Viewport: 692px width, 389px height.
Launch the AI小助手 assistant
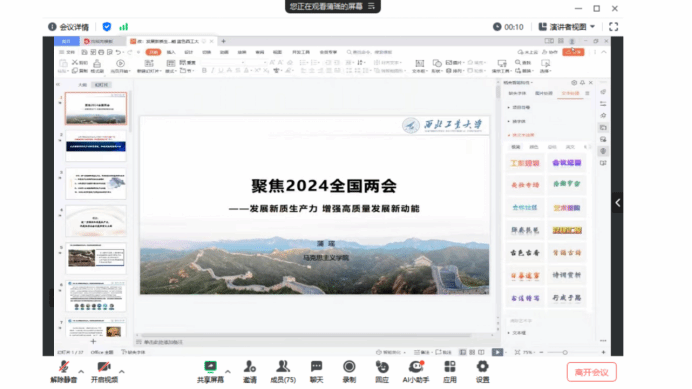tap(416, 371)
